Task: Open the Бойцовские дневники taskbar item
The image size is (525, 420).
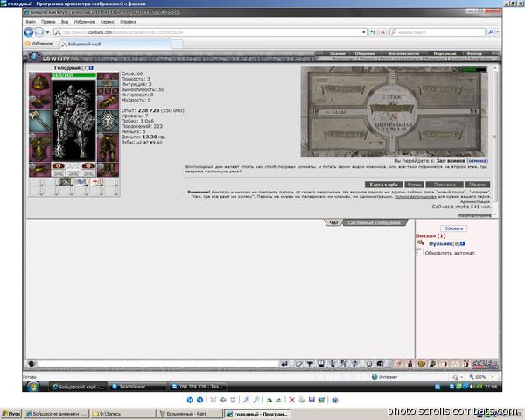Action: [57, 414]
